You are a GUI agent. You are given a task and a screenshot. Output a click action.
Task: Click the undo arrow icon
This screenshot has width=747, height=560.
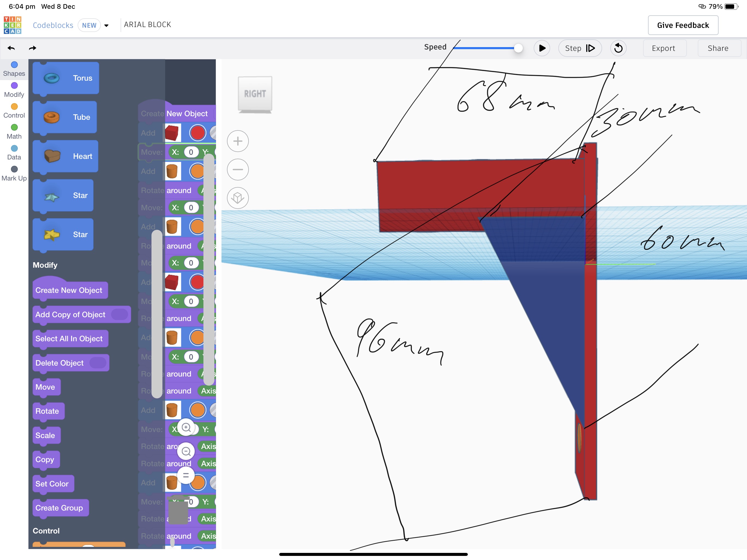11,48
